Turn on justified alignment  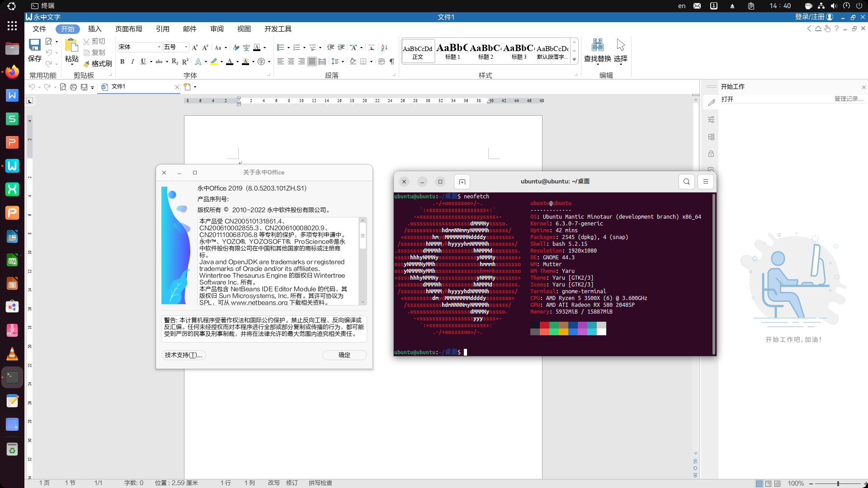tap(312, 61)
